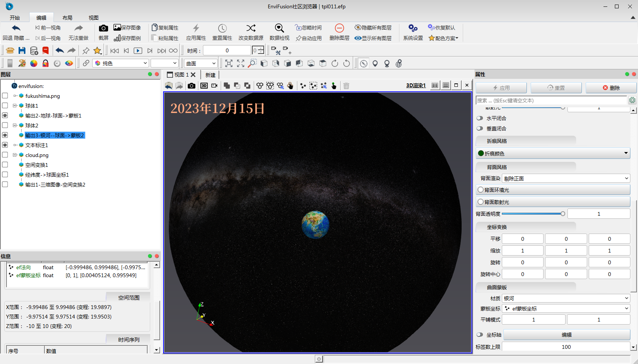Click the chain link icon
The image size is (638, 364).
(86, 63)
